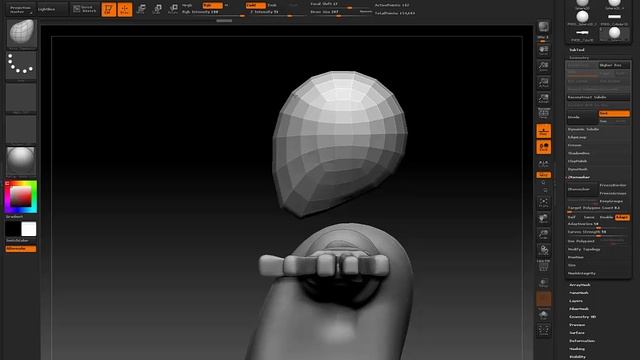Click the Alternate button under SwitchColor
The image size is (640, 360).
tap(20, 249)
